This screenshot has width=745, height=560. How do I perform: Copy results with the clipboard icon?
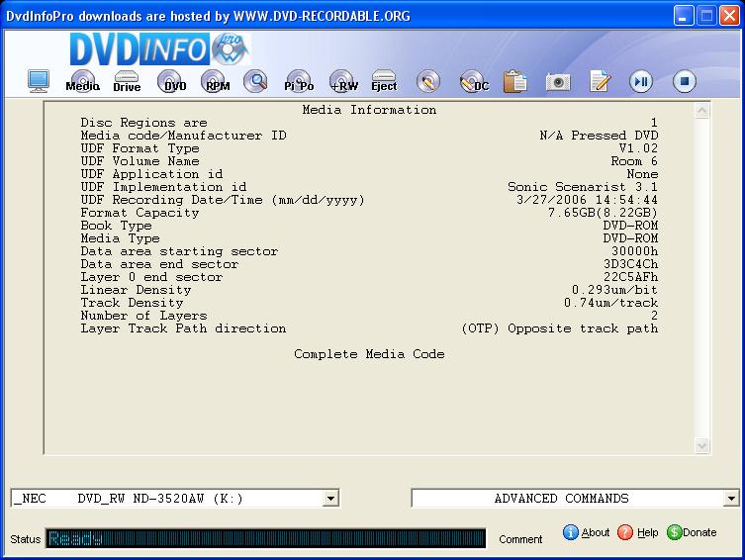[x=515, y=81]
